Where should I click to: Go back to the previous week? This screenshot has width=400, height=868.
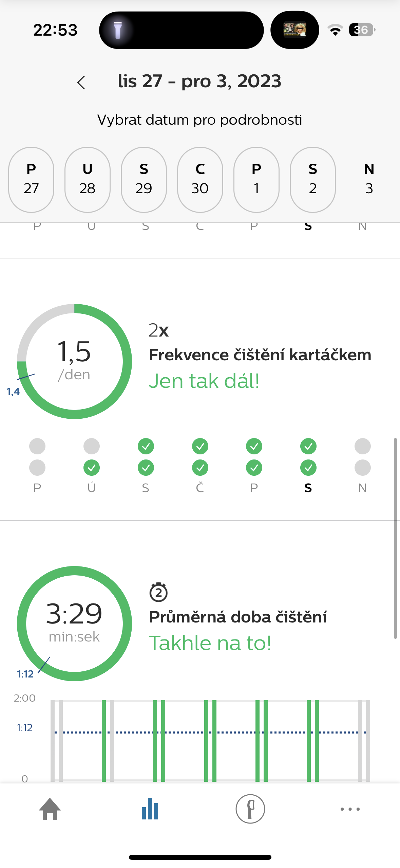pyautogui.click(x=81, y=82)
